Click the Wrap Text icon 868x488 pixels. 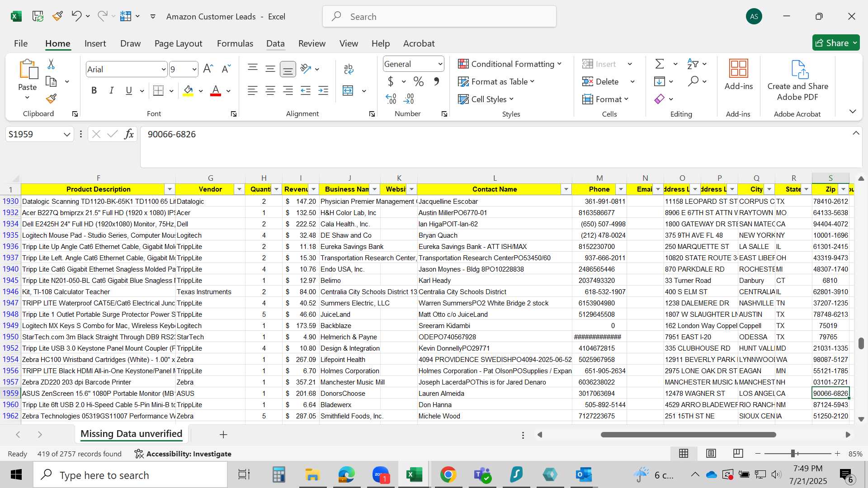(x=348, y=69)
